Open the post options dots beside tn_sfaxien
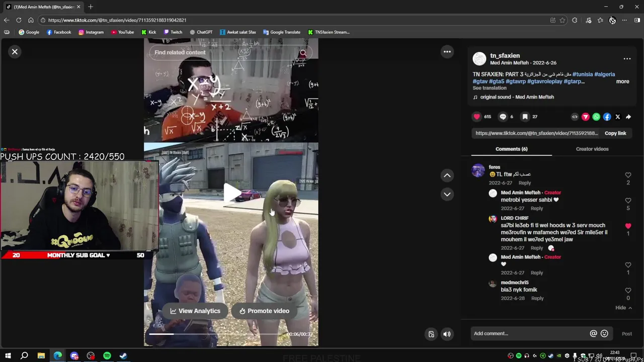Viewport: 644px width, 362px height. click(627, 59)
